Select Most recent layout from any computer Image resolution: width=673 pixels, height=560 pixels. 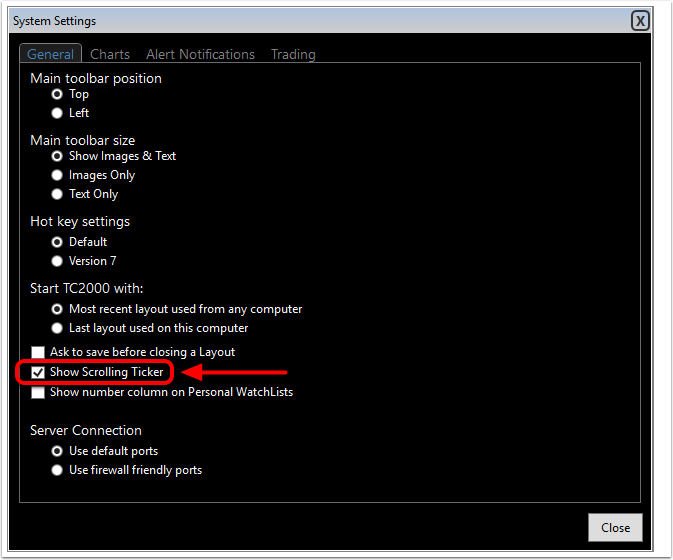point(57,309)
